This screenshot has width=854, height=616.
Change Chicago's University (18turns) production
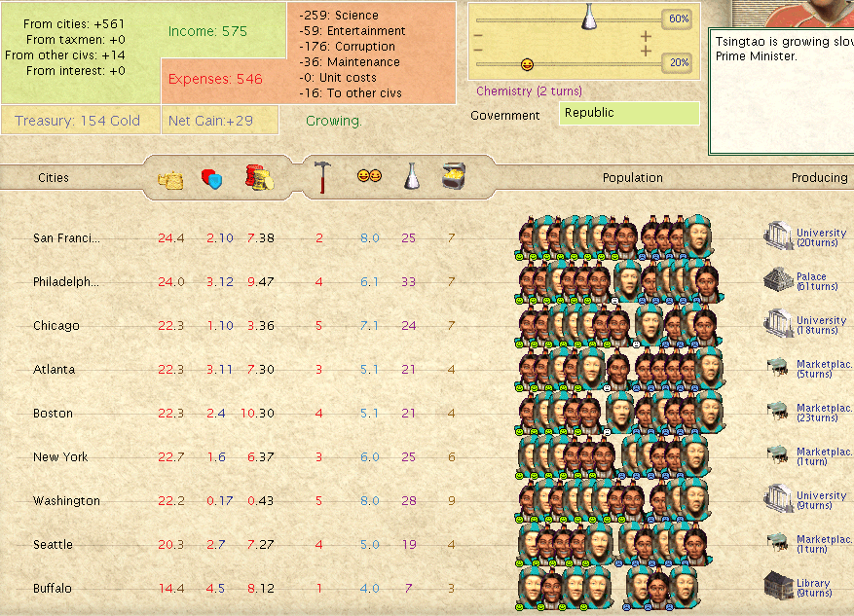[x=821, y=325]
